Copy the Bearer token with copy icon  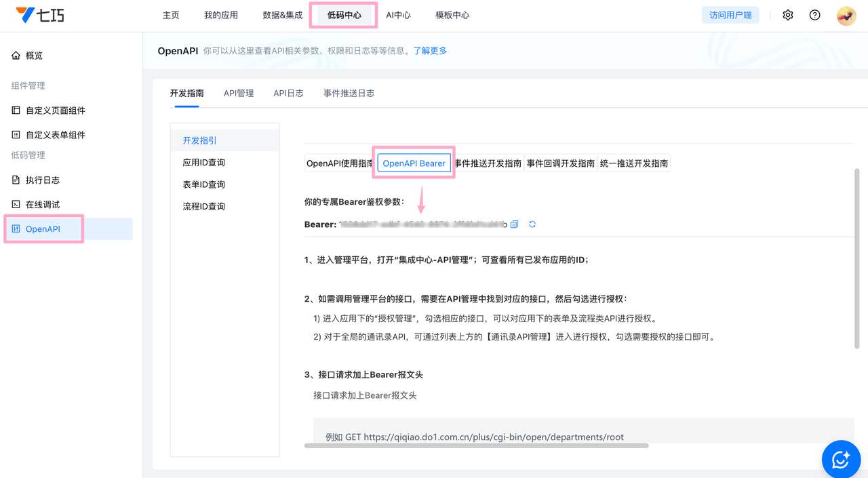515,224
